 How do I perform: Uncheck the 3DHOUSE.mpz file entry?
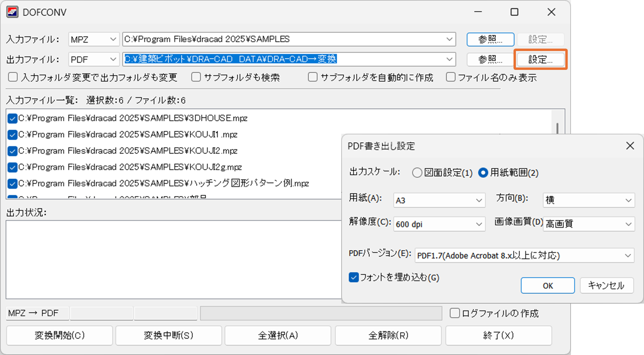(x=12, y=118)
